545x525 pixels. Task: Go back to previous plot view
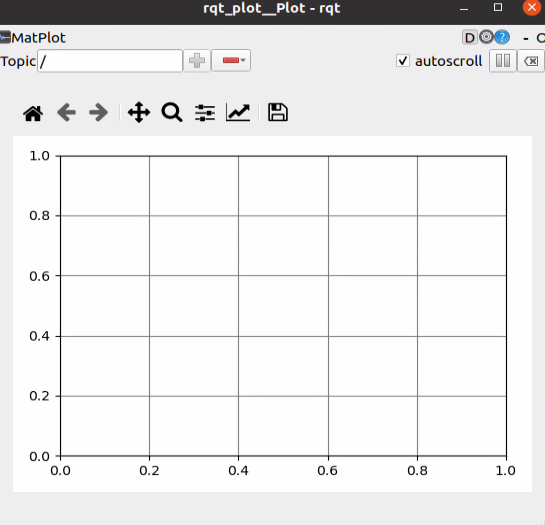66,112
